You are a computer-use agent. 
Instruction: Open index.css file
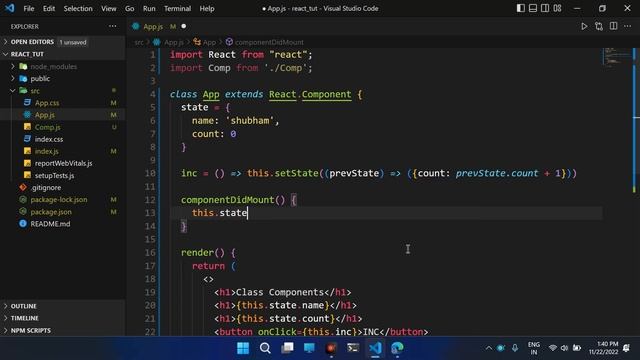(49, 139)
